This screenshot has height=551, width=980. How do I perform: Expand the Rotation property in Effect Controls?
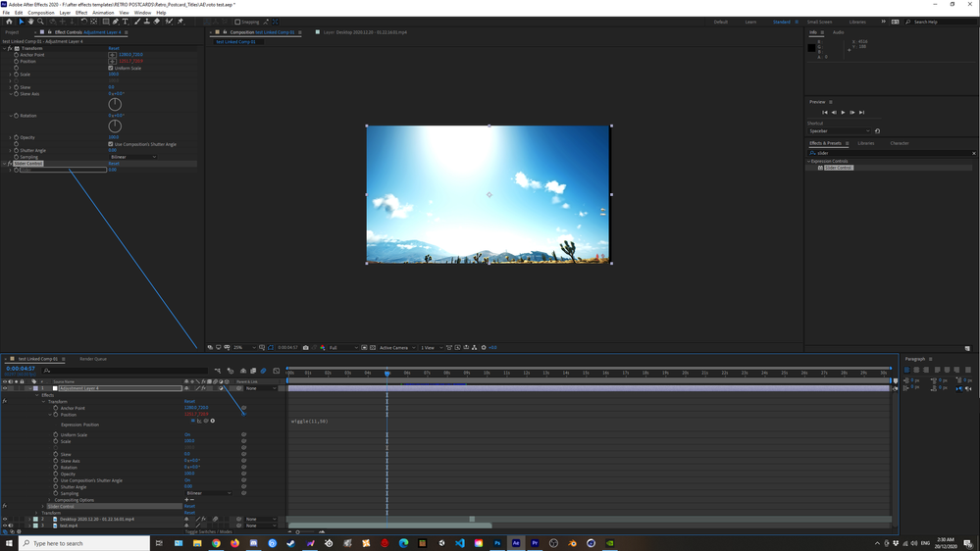point(11,116)
